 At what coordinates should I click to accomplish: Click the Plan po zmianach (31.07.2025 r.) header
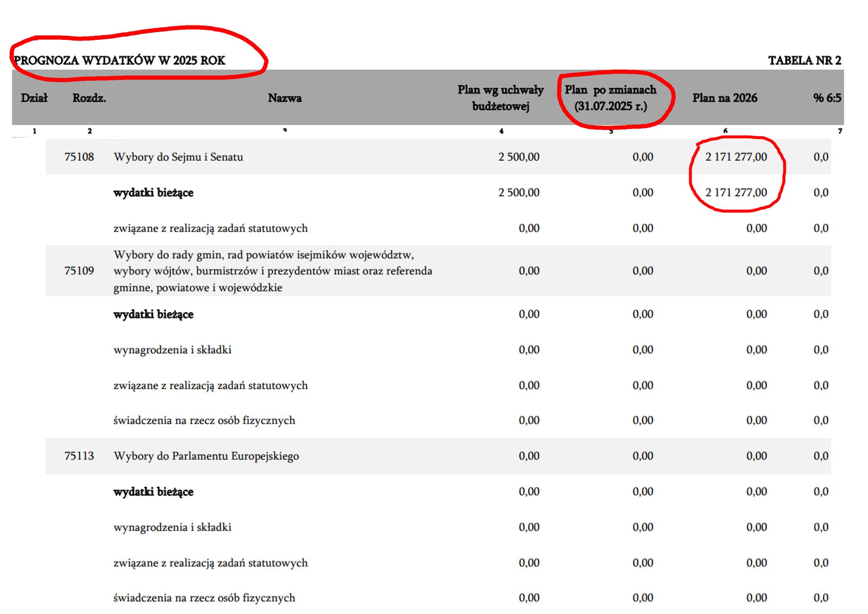pyautogui.click(x=610, y=98)
